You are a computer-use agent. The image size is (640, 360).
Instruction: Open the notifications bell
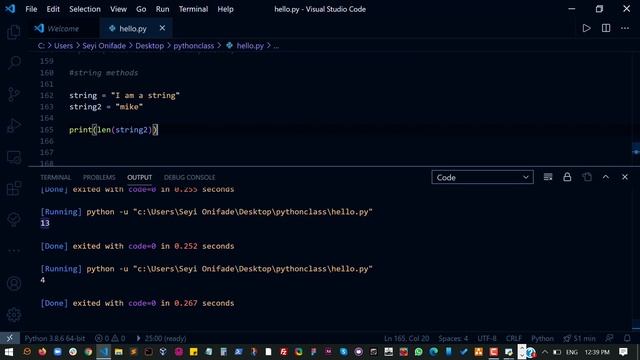click(627, 338)
